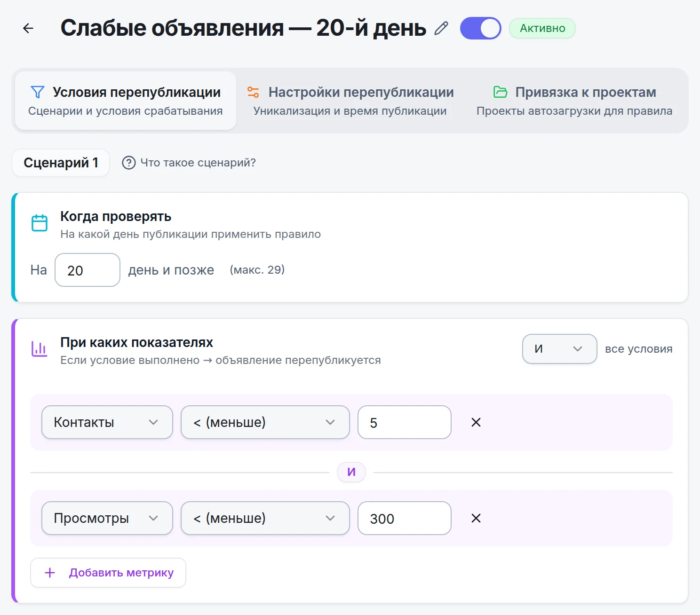
Task: Open the «Просмотры» metric dropdown
Action: [x=107, y=518]
